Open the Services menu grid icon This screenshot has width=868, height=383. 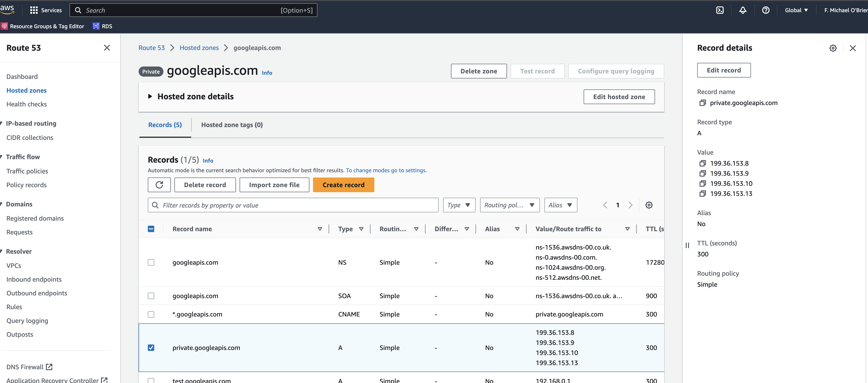pos(34,10)
